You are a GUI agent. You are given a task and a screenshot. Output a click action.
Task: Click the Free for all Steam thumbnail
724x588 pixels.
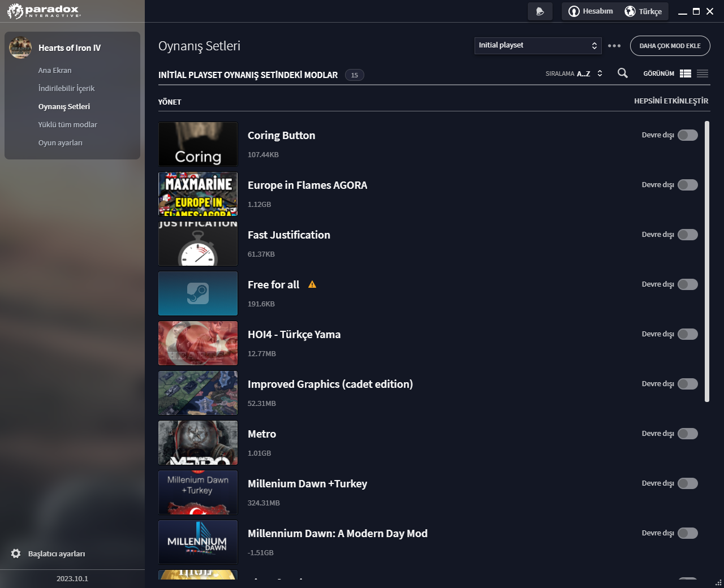click(x=198, y=293)
